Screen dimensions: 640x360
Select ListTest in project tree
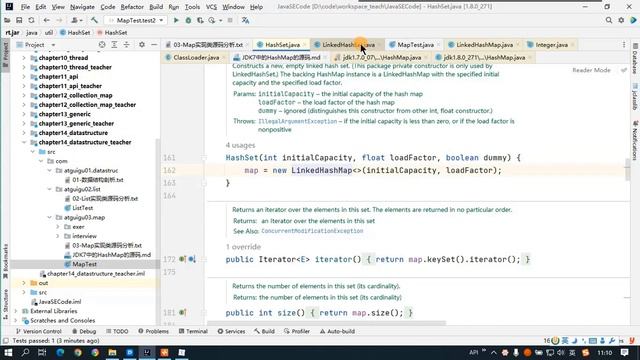tap(82, 208)
